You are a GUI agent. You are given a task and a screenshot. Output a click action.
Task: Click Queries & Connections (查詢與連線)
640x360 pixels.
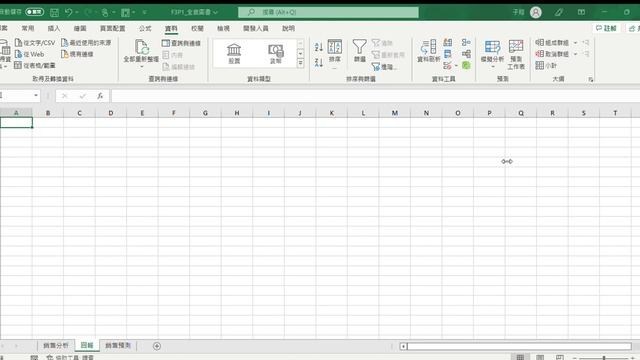click(x=181, y=43)
